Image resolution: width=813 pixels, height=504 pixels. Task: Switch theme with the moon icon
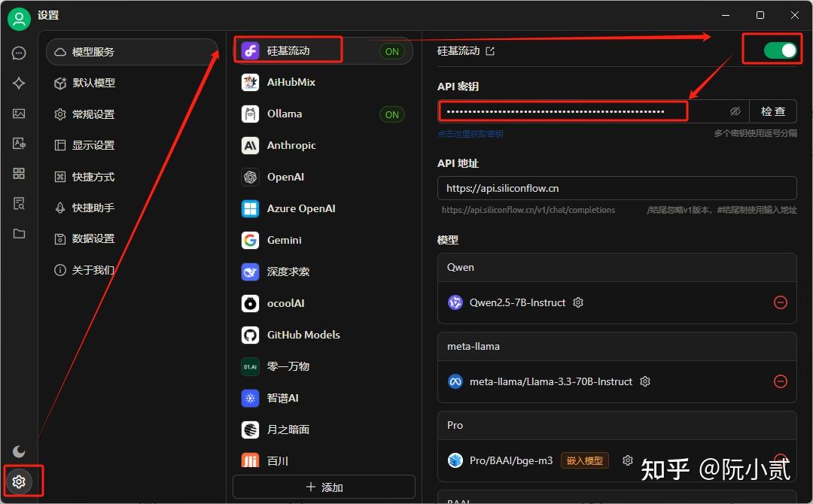click(x=19, y=451)
